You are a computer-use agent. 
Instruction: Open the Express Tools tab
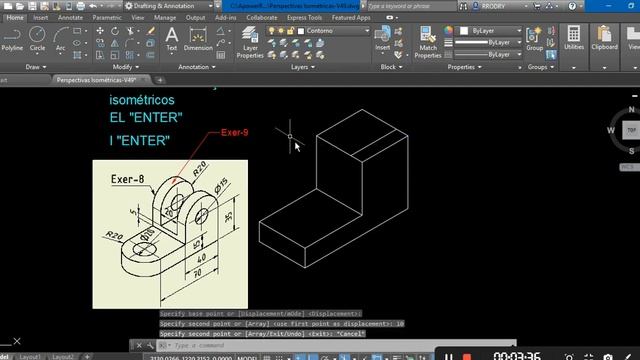pyautogui.click(x=304, y=18)
